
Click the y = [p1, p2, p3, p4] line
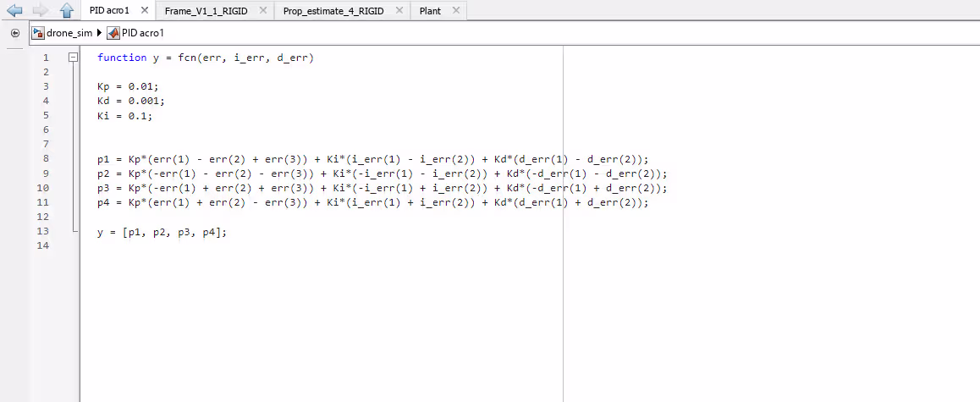pos(162,231)
